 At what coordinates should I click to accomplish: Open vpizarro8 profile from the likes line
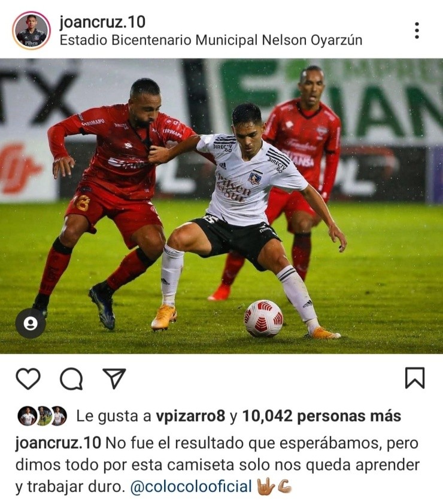190,416
